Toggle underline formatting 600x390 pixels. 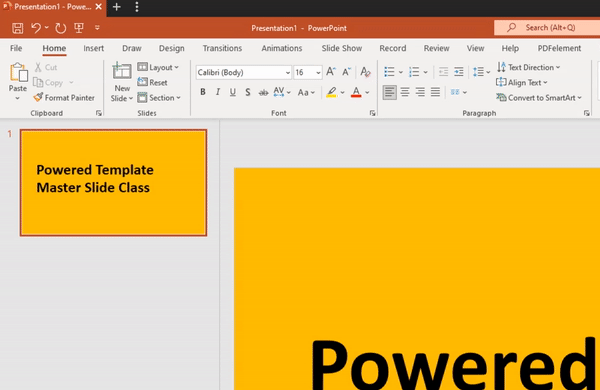pos(233,92)
